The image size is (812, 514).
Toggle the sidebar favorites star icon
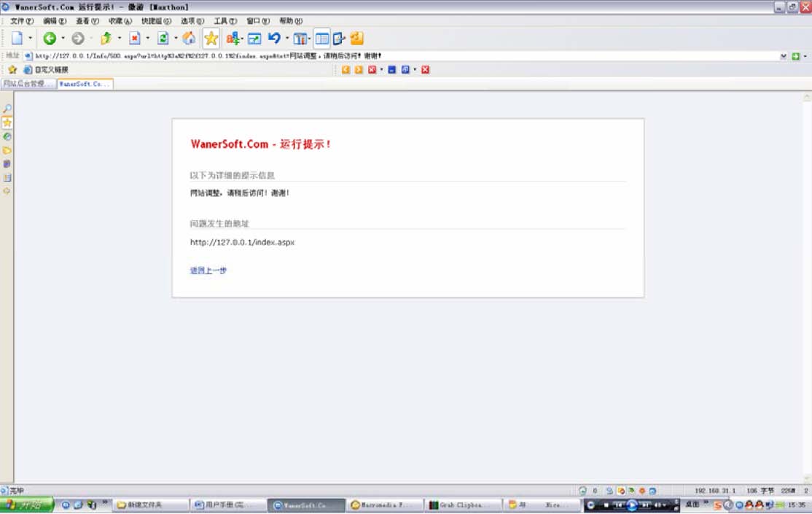pyautogui.click(x=7, y=122)
